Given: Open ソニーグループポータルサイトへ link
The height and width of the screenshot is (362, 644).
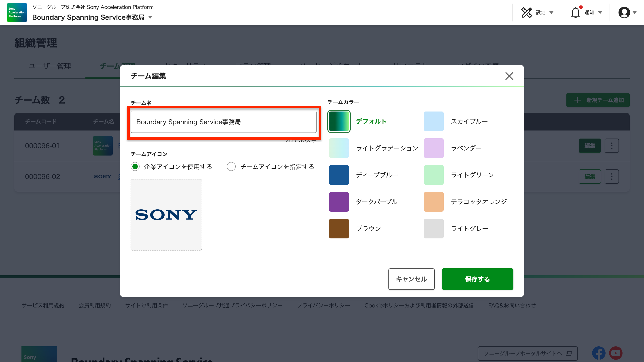Looking at the screenshot, I should 523,353.
